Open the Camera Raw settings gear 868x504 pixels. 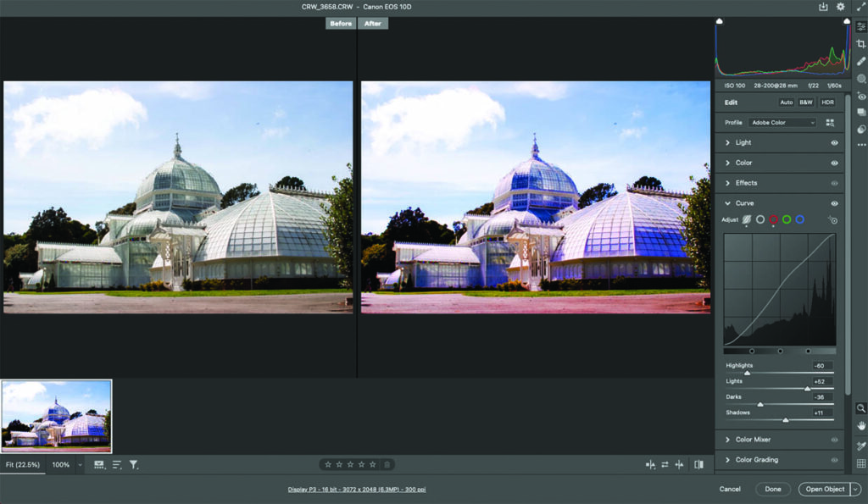(x=841, y=7)
